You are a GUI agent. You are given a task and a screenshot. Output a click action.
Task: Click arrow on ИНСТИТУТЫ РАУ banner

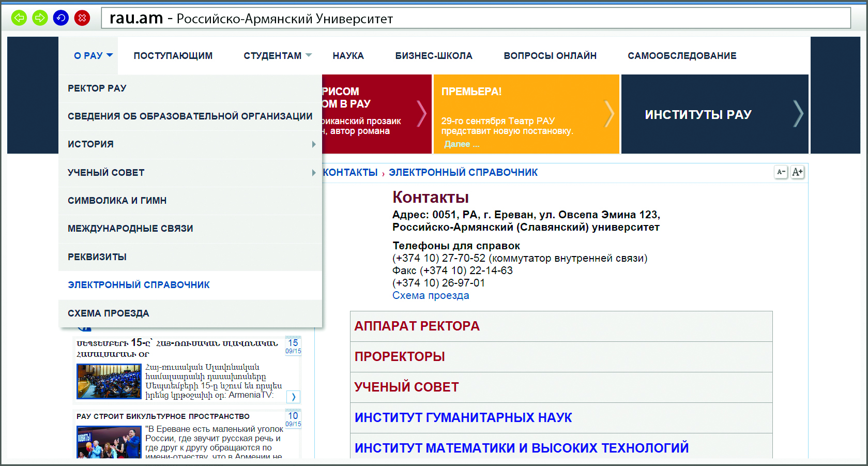coord(799,114)
